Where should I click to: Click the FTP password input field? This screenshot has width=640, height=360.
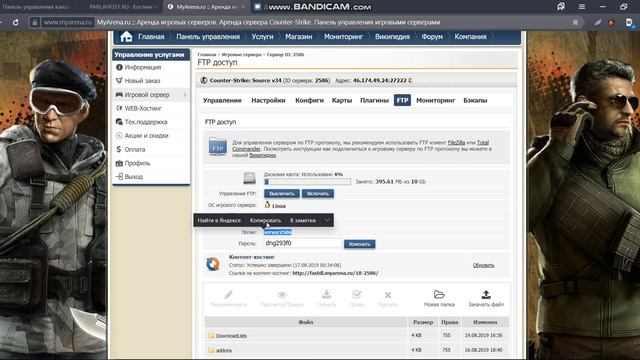pos(302,243)
